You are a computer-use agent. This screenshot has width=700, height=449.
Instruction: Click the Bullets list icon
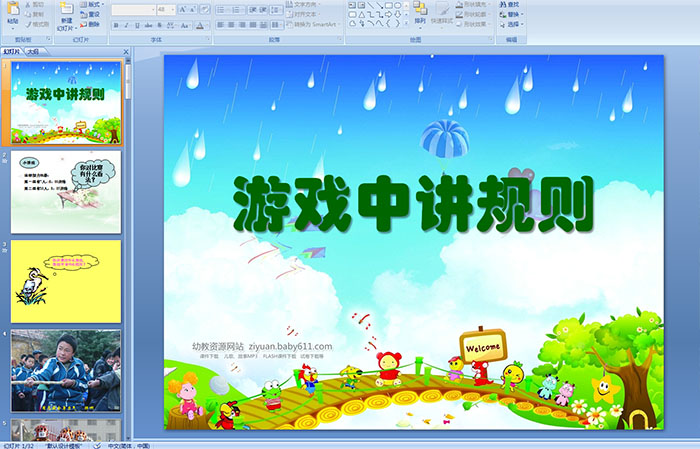click(x=221, y=10)
